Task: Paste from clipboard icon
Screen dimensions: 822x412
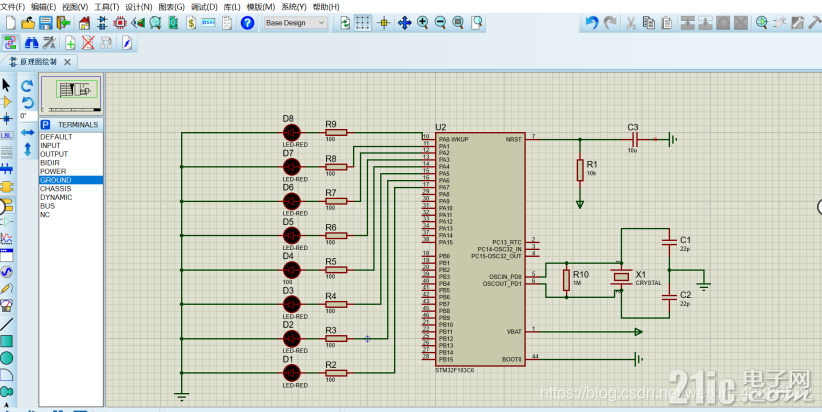Action: [x=667, y=23]
